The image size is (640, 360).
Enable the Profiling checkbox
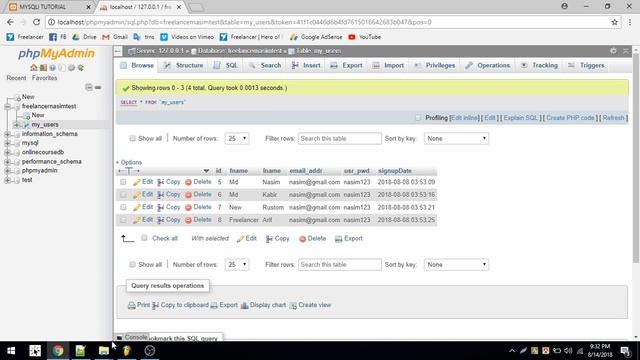click(418, 118)
